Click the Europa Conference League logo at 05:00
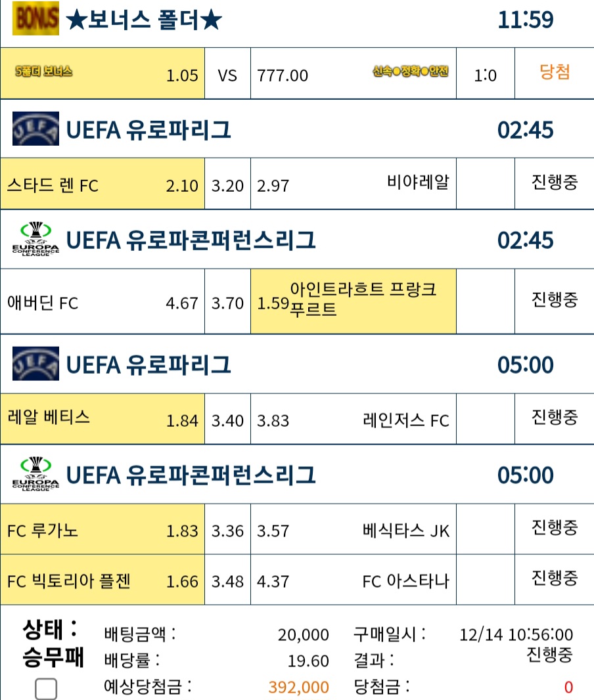 click(x=35, y=473)
